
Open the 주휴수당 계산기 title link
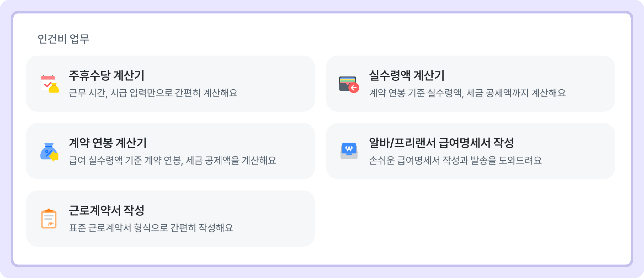tap(107, 75)
